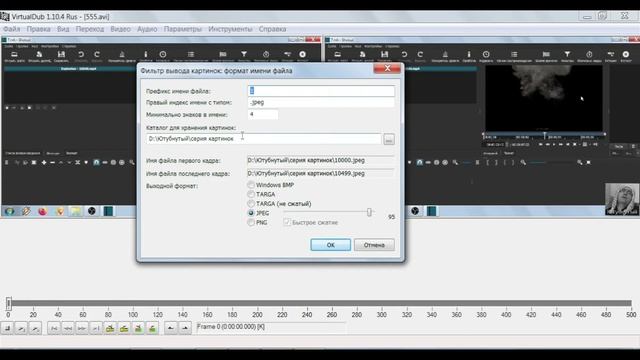
Task: Toggle Snap magnet icon in left pane's Shotcut timeline
Action: coord(96,162)
